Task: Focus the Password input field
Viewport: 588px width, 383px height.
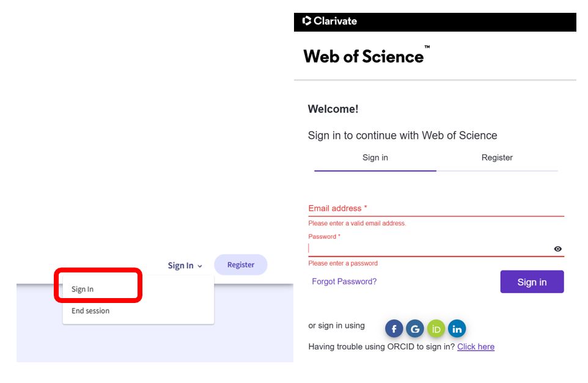Action: tap(430, 249)
